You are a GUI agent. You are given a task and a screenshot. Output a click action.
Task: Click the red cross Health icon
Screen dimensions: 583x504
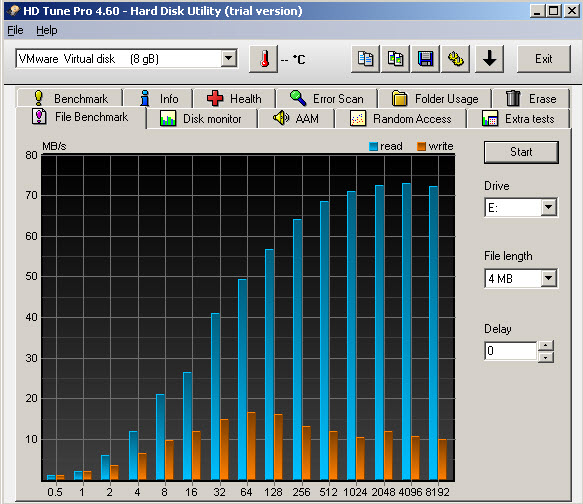click(x=215, y=98)
